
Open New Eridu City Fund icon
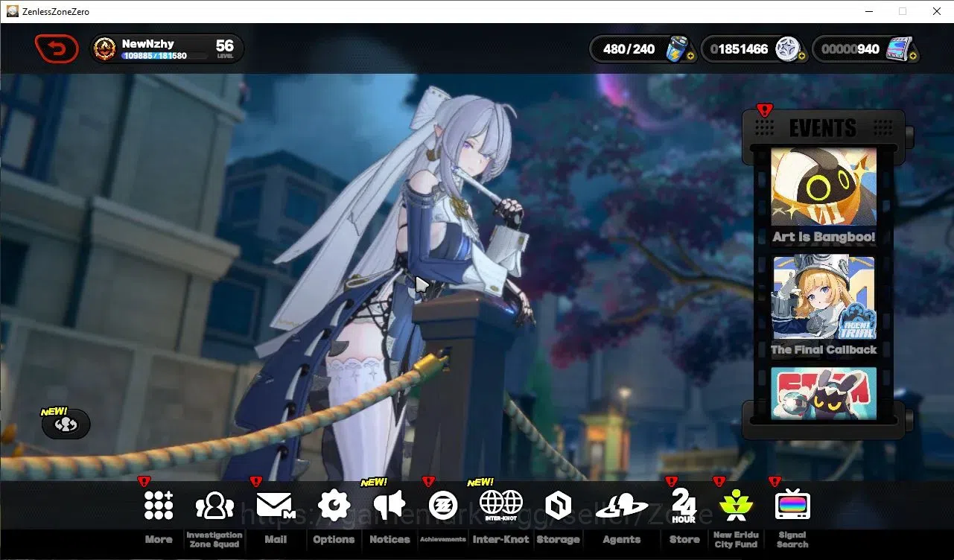[x=736, y=506]
